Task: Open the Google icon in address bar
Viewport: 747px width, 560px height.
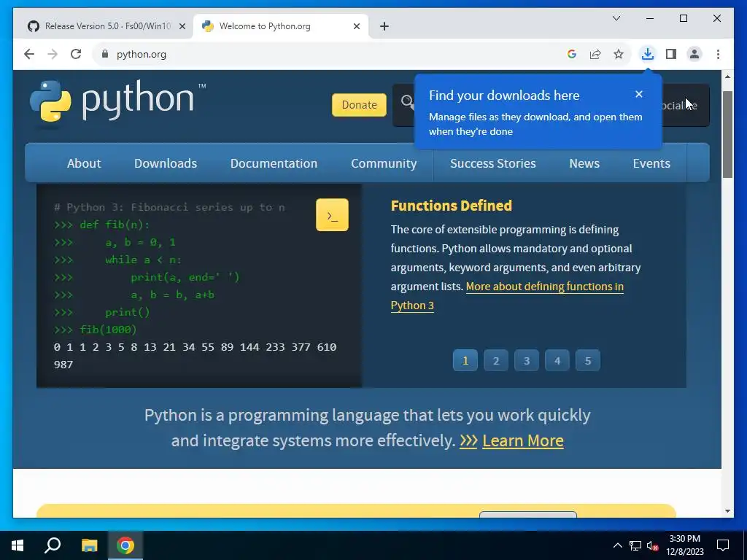Action: tap(572, 54)
